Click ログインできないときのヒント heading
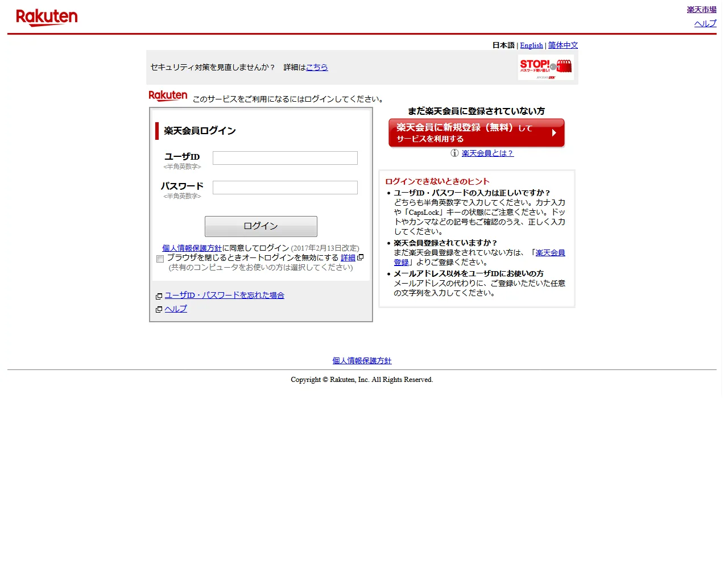Screen dimensions: 728x582 pyautogui.click(x=437, y=181)
